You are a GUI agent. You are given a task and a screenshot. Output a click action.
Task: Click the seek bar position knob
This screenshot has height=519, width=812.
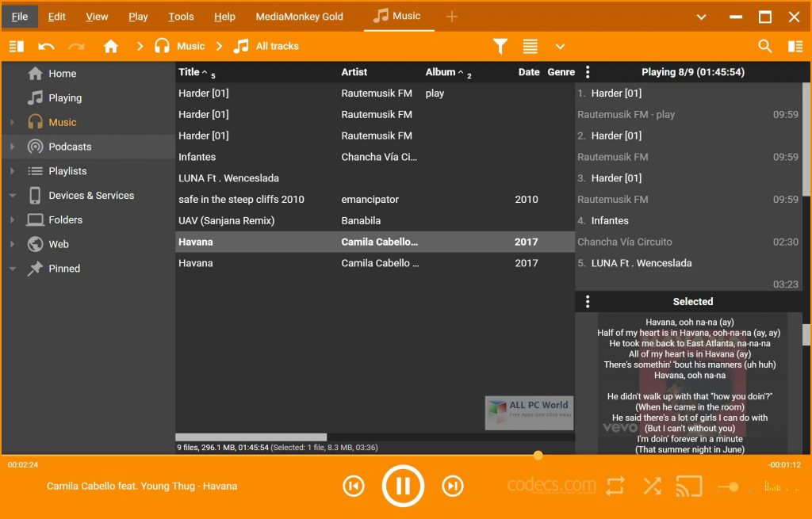(538, 456)
